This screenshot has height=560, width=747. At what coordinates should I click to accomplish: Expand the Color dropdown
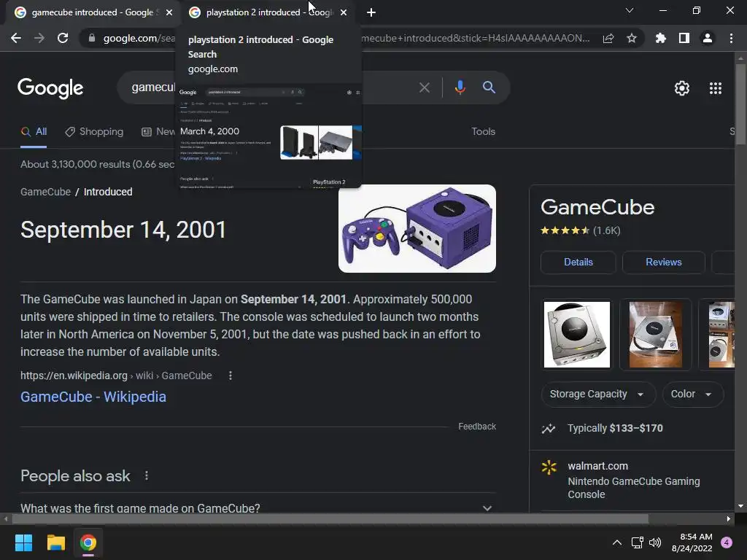tap(693, 394)
